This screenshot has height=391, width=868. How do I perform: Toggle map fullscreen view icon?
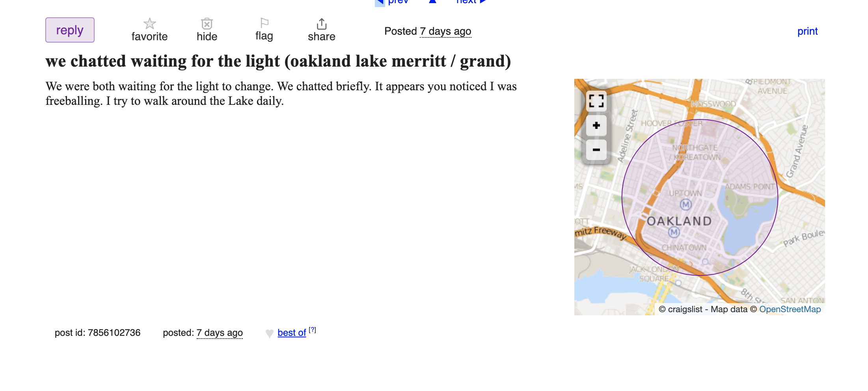coord(596,101)
